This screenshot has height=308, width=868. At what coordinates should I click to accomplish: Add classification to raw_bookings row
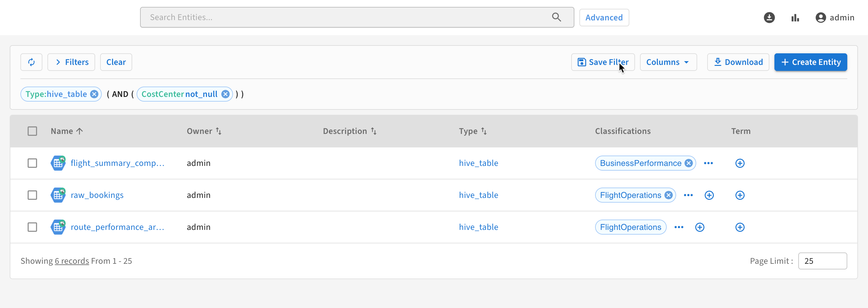[709, 195]
